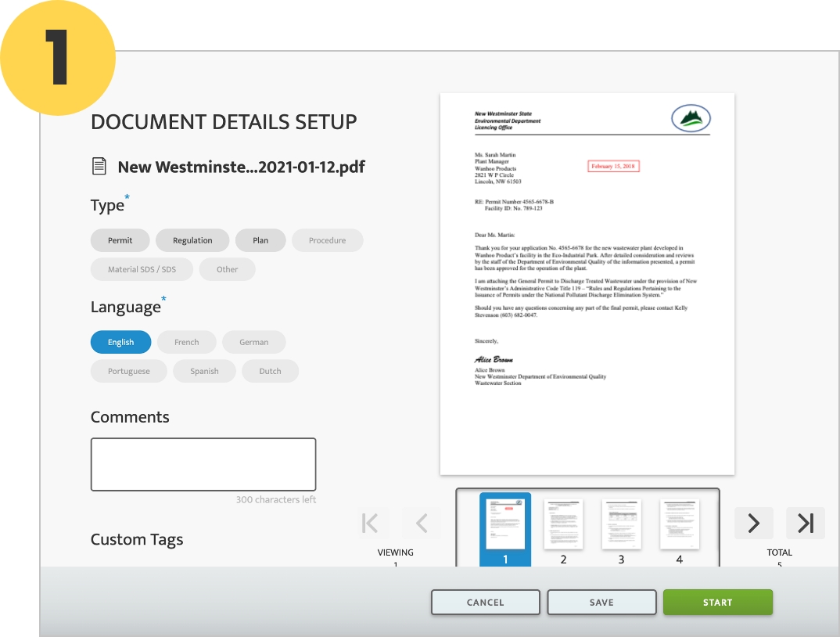Click inside the Comments text box
The height and width of the screenshot is (637, 840).
pos(203,464)
